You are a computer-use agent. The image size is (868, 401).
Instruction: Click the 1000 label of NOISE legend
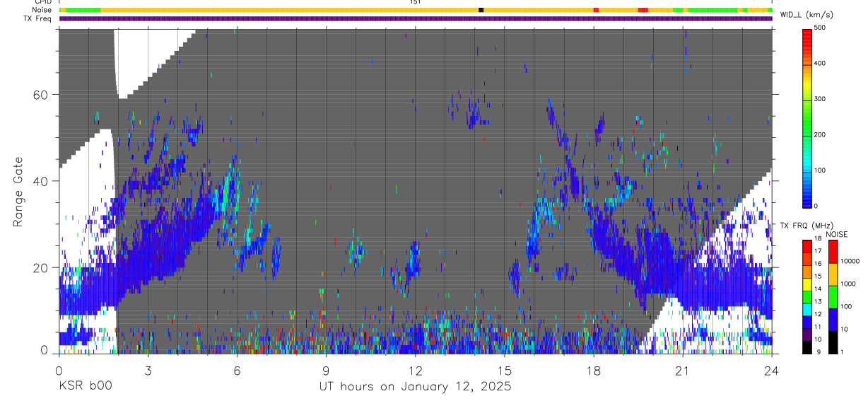coord(848,284)
